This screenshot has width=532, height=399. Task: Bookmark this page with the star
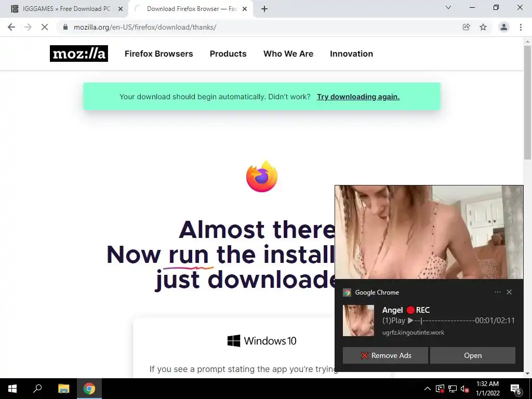[x=483, y=27]
